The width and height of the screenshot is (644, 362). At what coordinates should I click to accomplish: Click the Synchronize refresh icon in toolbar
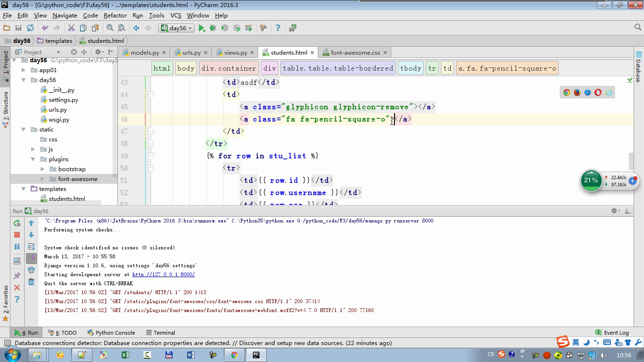30,28
